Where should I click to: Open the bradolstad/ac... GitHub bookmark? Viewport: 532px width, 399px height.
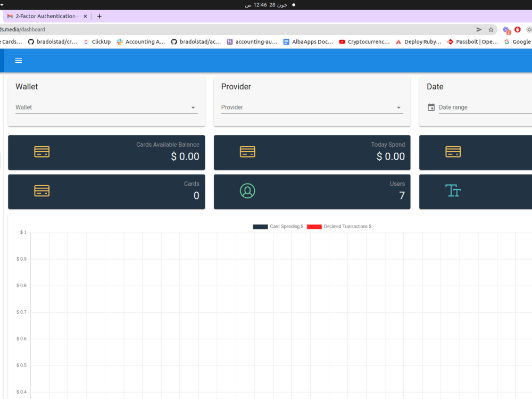196,41
